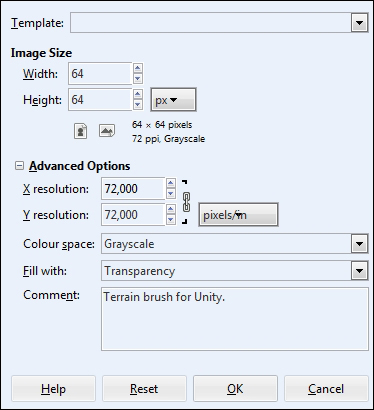Increase Height with the up arrow
This screenshot has width=374, height=410.
pyautogui.click(x=138, y=94)
